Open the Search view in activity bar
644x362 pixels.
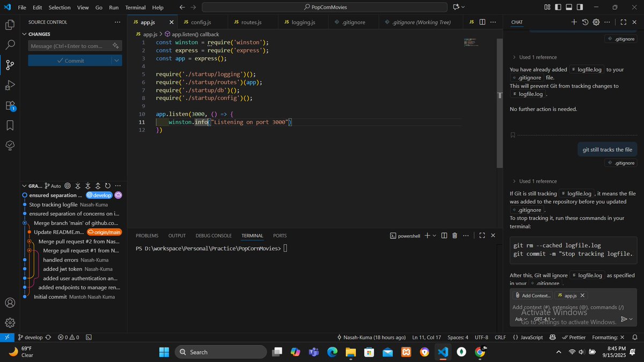click(x=10, y=45)
